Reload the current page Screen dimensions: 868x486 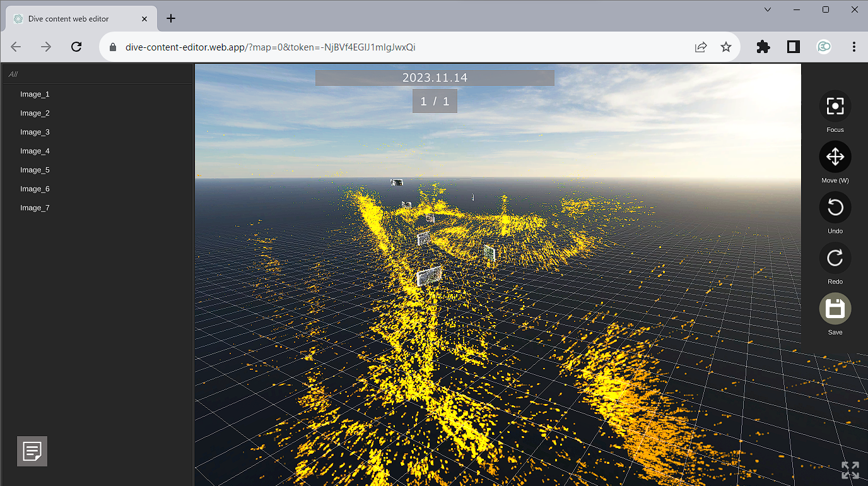click(x=76, y=47)
